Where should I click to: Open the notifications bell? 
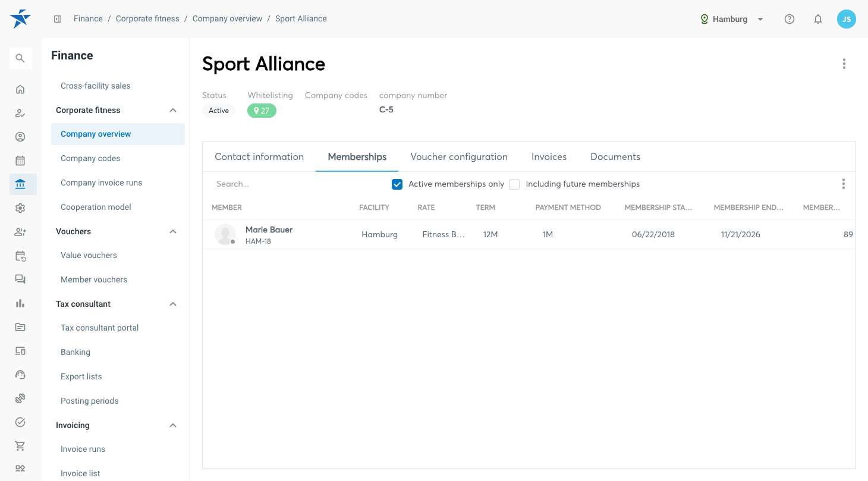pos(818,19)
